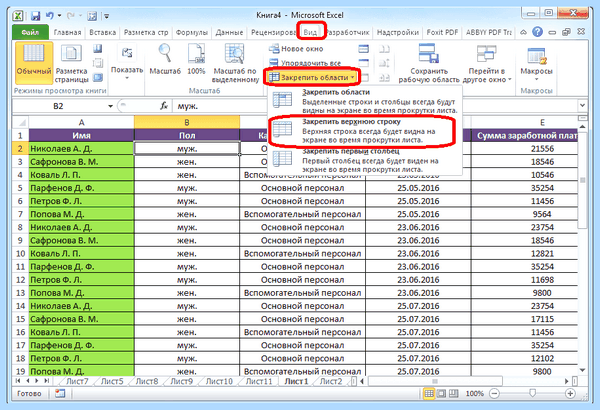Expand the formula bar
Image resolution: width=600 pixels, height=410 pixels.
point(582,105)
